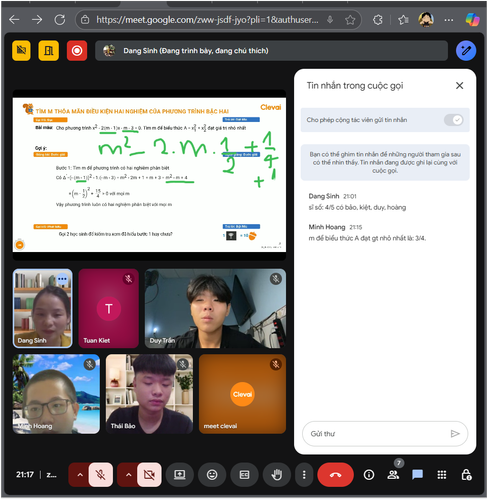
Task: Raise your hand
Action: pyautogui.click(x=277, y=475)
